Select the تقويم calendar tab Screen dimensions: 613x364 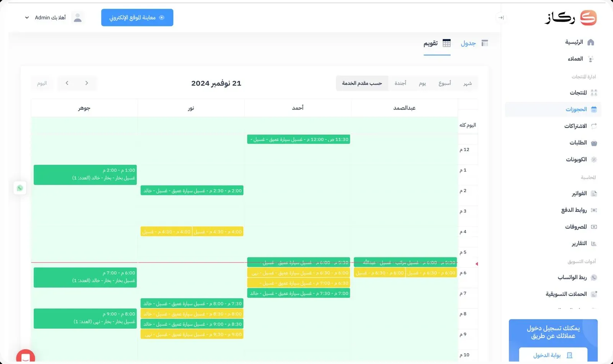pyautogui.click(x=437, y=43)
